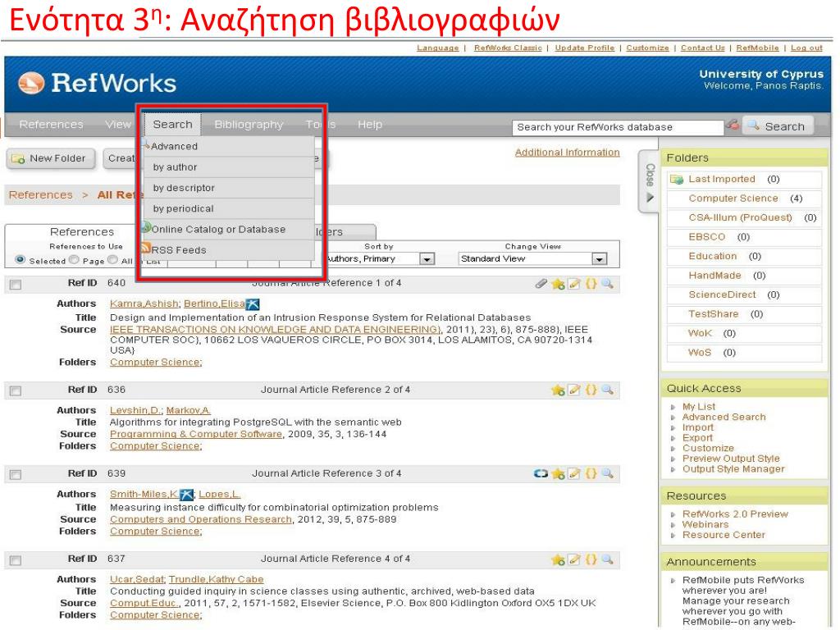
Task: Click the cite braces icon for Ref ID 640
Action: click(591, 283)
